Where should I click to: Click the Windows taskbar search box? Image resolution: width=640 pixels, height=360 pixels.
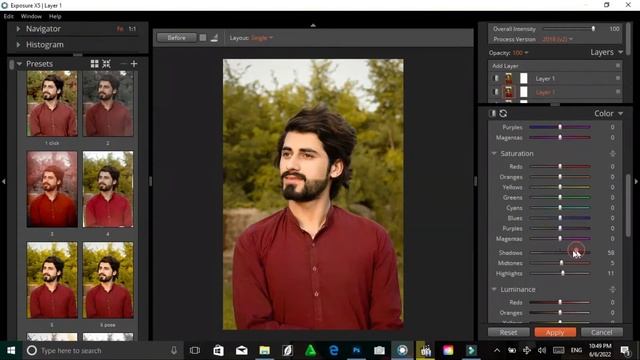click(102, 350)
